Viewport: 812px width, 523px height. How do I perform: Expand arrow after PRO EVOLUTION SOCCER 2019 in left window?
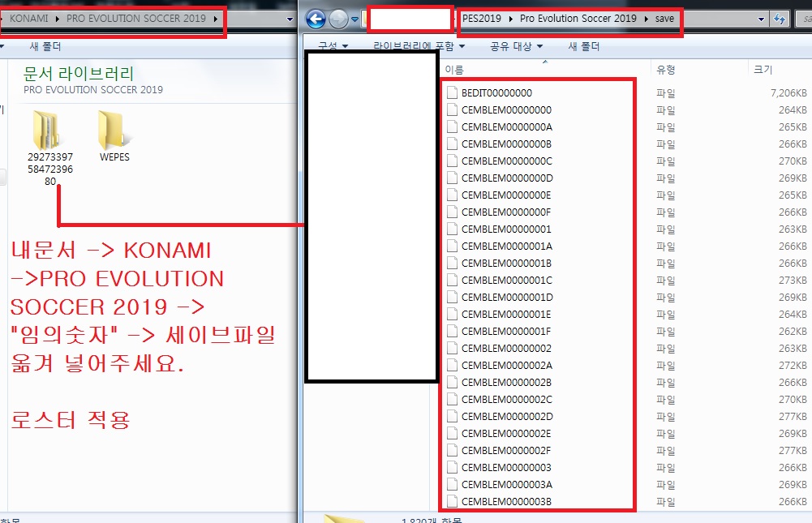click(215, 19)
